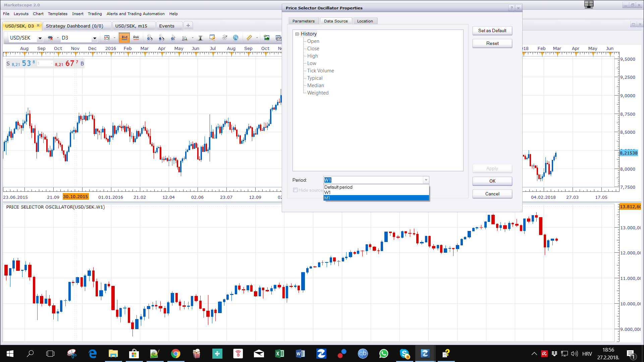Click the save chart as image icon
Screen dimensions: 644x362
point(267,38)
